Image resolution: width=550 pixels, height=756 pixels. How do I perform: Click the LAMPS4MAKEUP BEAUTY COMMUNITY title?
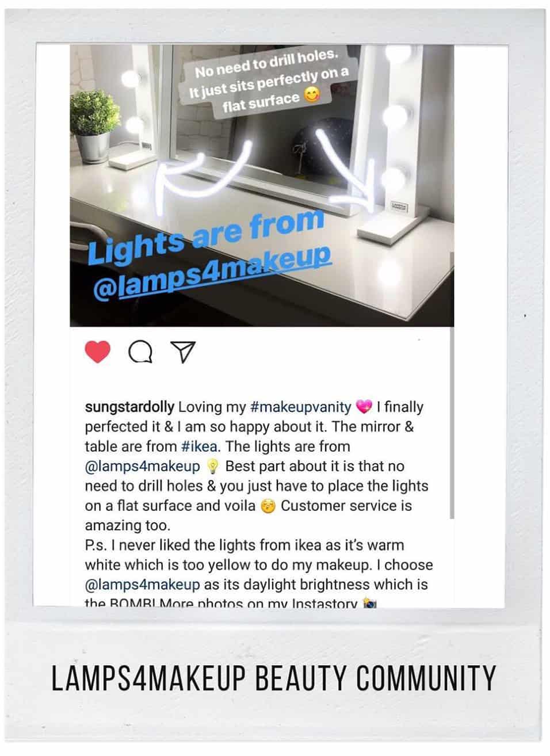pos(273,678)
